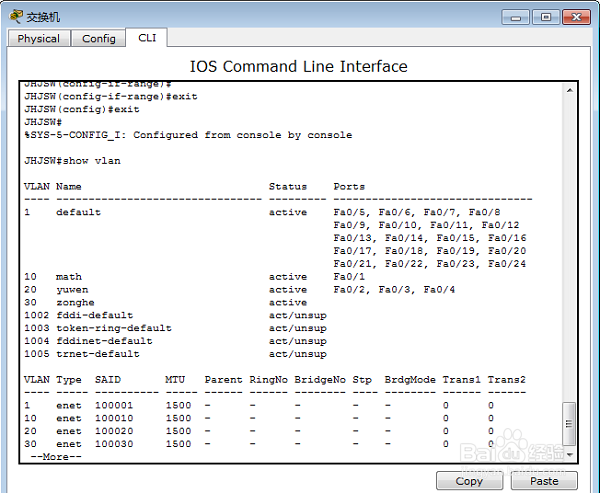Click the 'token-ring-default' VLAN entry
This screenshot has width=600, height=493.
tap(114, 328)
